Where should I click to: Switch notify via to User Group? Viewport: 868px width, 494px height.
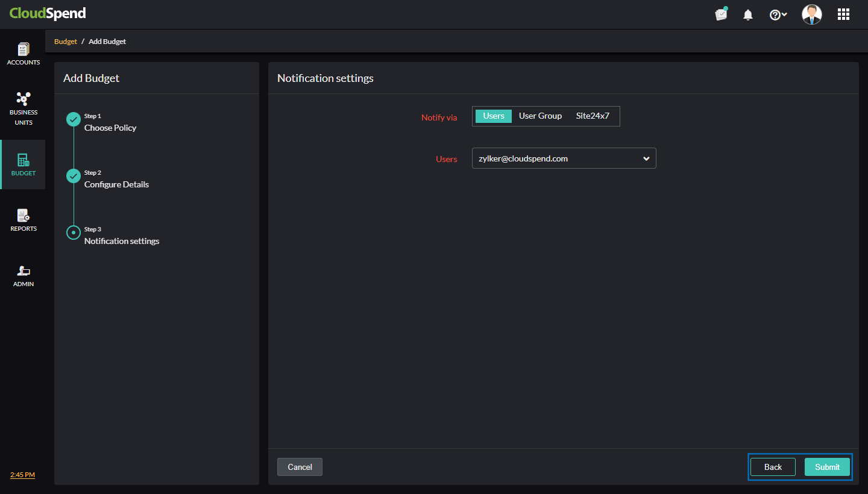[x=540, y=116]
